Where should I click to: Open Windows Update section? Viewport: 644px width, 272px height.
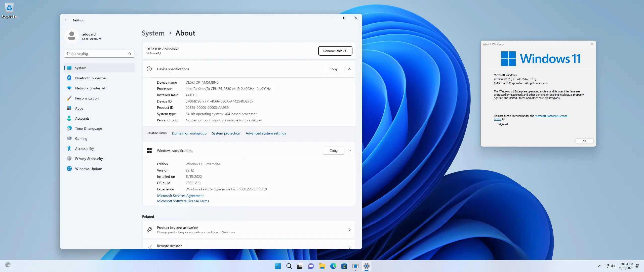click(88, 169)
